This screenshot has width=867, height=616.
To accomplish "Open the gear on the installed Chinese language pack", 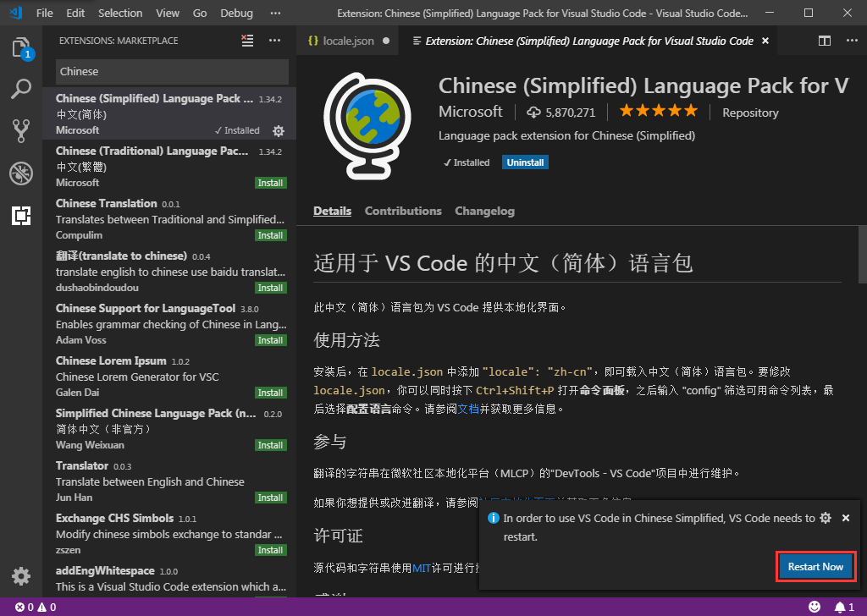I will (278, 131).
